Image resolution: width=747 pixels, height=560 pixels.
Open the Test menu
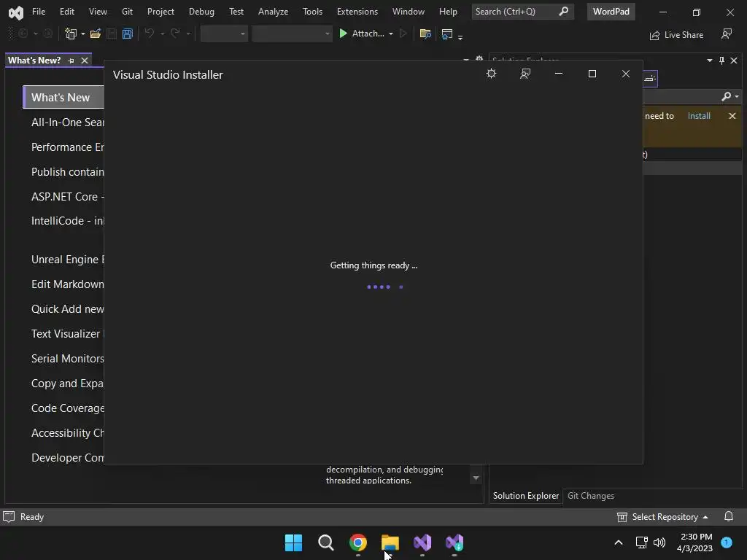click(x=236, y=12)
